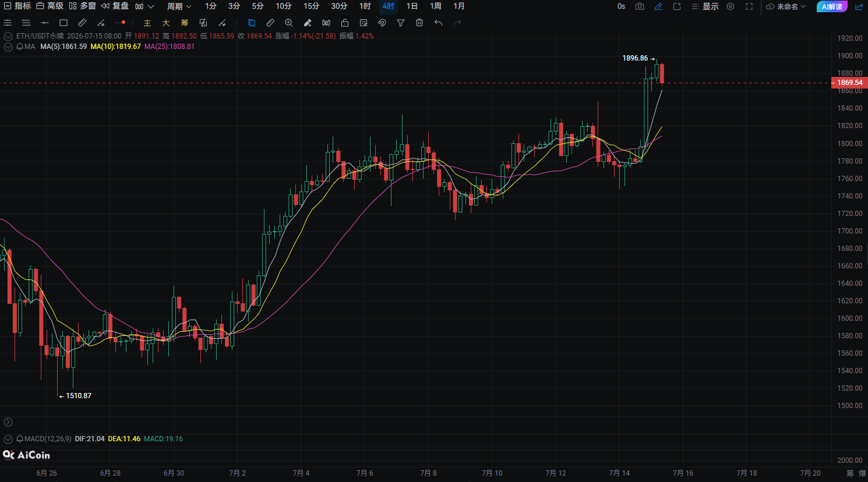Click the current price tag 1869.54
The width and height of the screenshot is (868, 482).
tap(849, 83)
